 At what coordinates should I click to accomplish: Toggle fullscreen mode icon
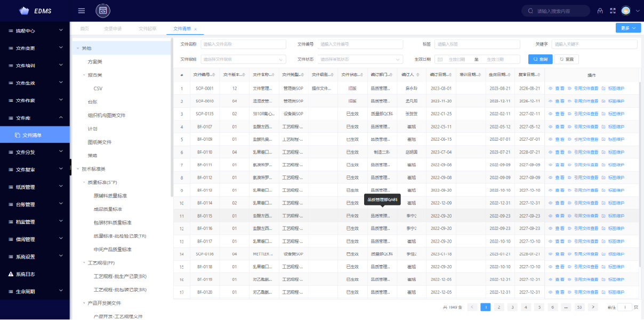(613, 11)
